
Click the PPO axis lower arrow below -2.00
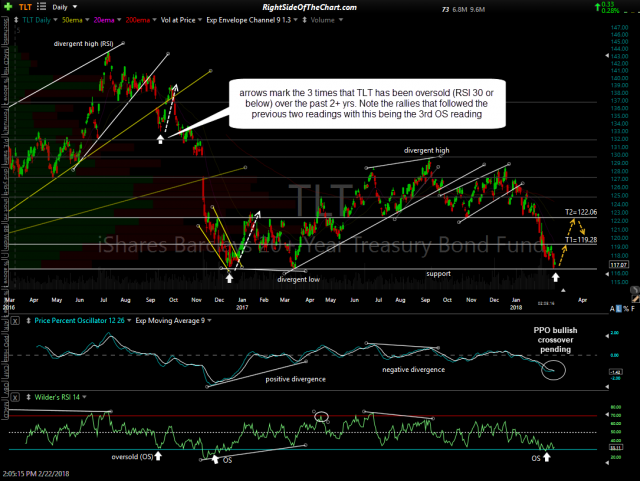coord(607,386)
